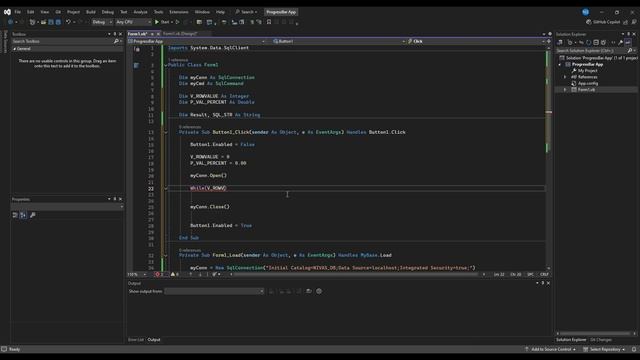Click the Output panel settings gear icon

click(319, 291)
